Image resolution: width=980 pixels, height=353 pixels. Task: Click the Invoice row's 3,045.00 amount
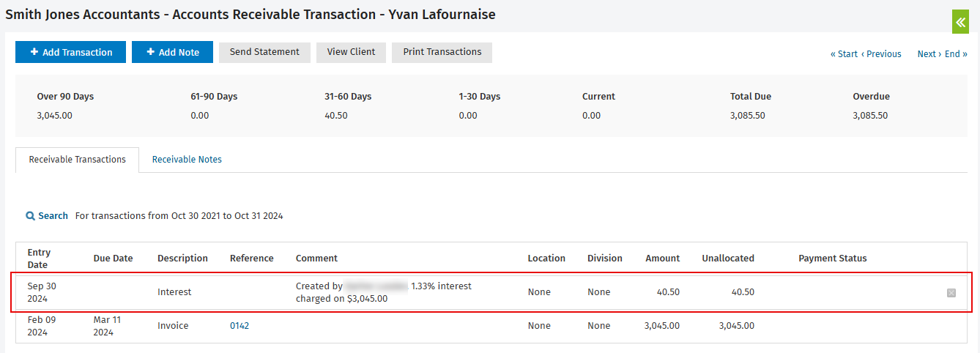tap(662, 326)
